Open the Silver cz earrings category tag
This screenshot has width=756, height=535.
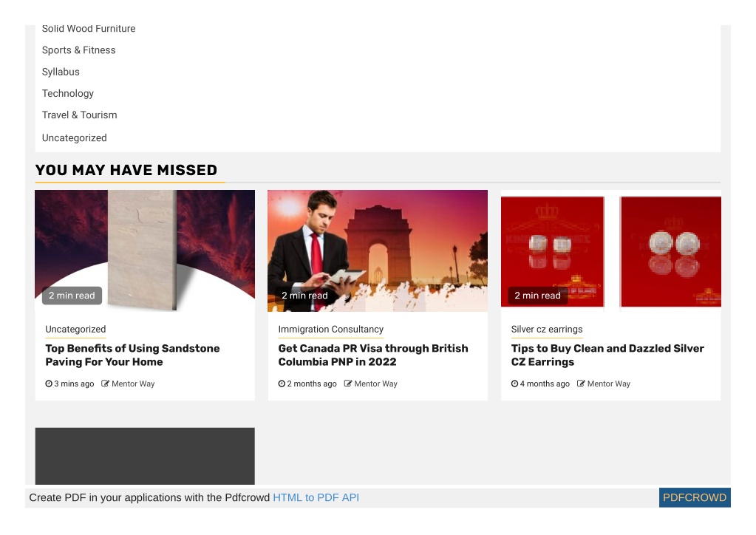(547, 329)
